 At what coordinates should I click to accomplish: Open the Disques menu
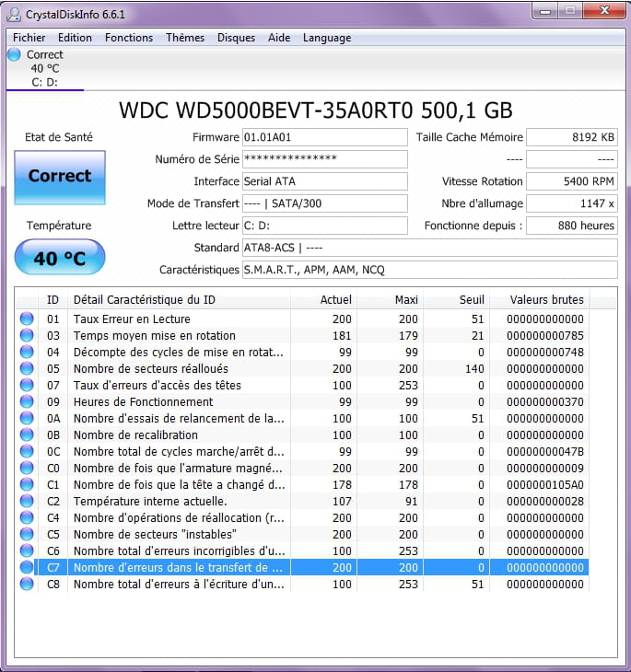click(x=236, y=38)
